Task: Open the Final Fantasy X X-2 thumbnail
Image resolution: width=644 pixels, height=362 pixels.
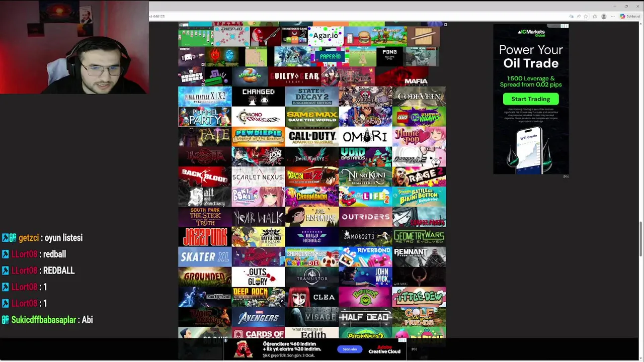Action: pyautogui.click(x=205, y=96)
